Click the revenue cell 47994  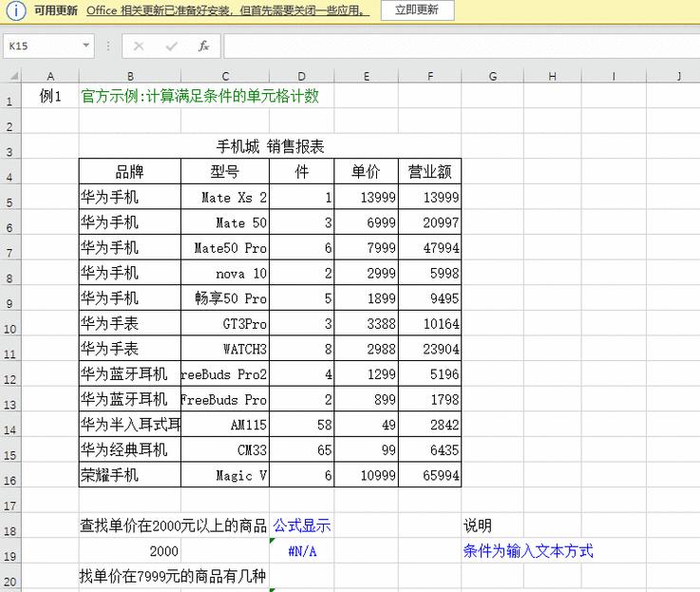pyautogui.click(x=430, y=247)
